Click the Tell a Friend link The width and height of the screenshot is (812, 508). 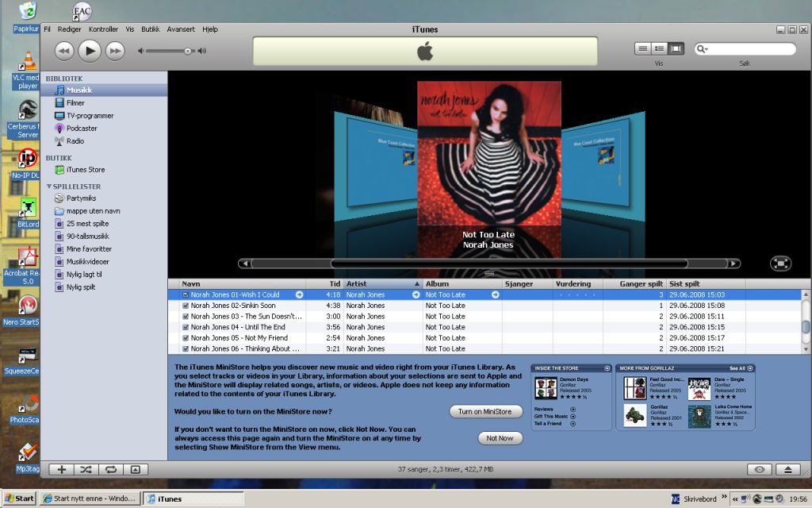click(554, 424)
